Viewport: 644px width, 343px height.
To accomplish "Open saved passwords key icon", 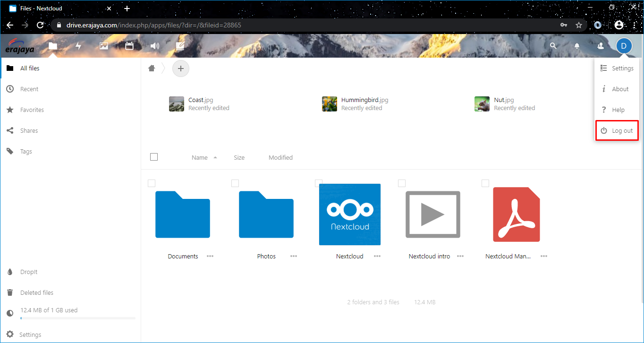I will [564, 25].
